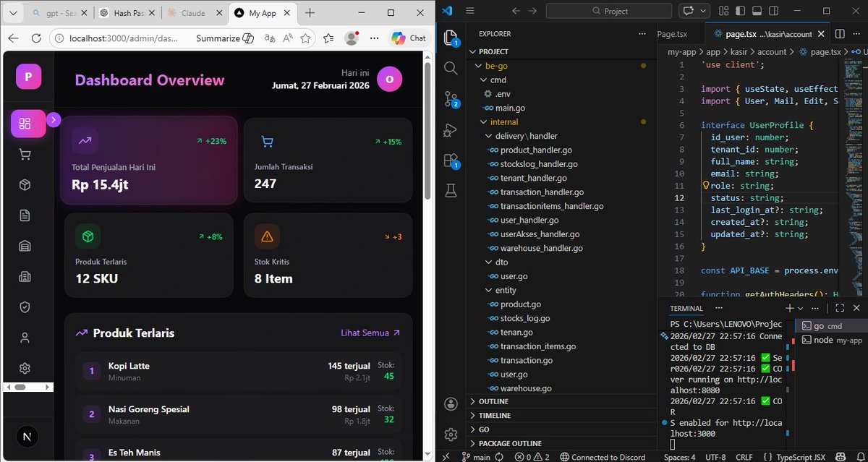Image resolution: width=868 pixels, height=462 pixels.
Task: Open the remote window icon in status bar
Action: [x=446, y=457]
